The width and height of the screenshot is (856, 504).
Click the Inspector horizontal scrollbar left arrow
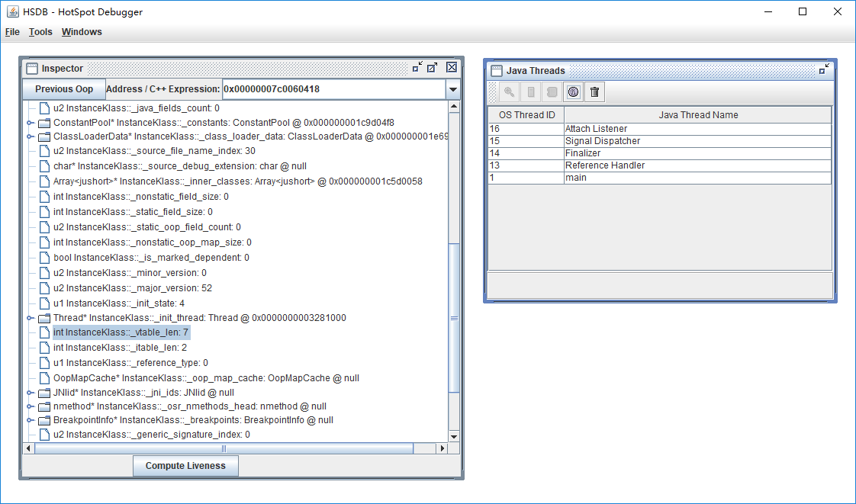click(29, 448)
